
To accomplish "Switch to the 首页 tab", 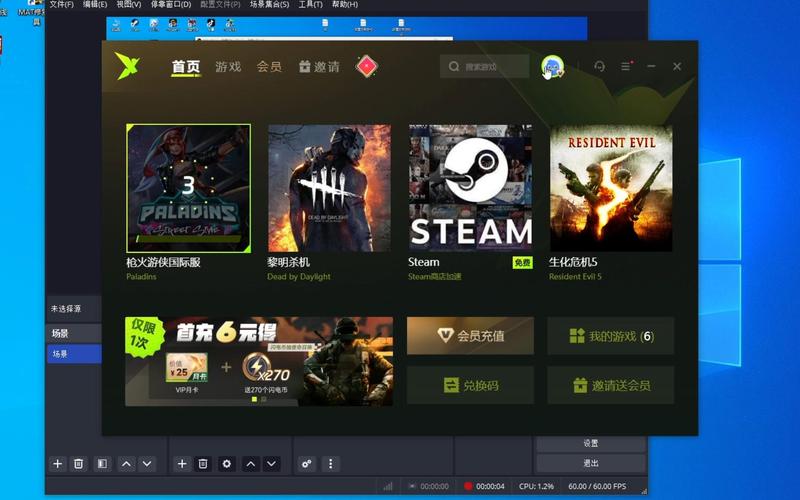I will [x=186, y=67].
